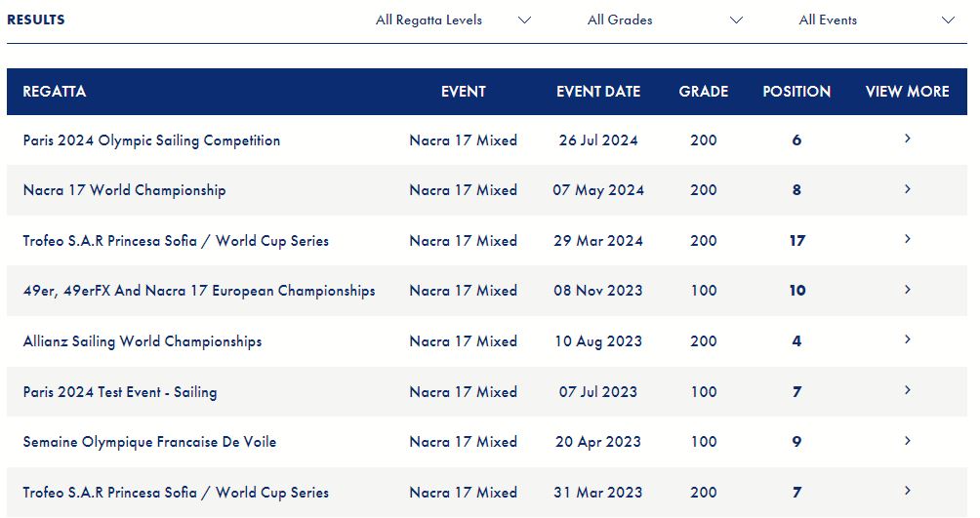
Task: Open Nacra 17 World Championship regatta name
Action: coord(124,190)
